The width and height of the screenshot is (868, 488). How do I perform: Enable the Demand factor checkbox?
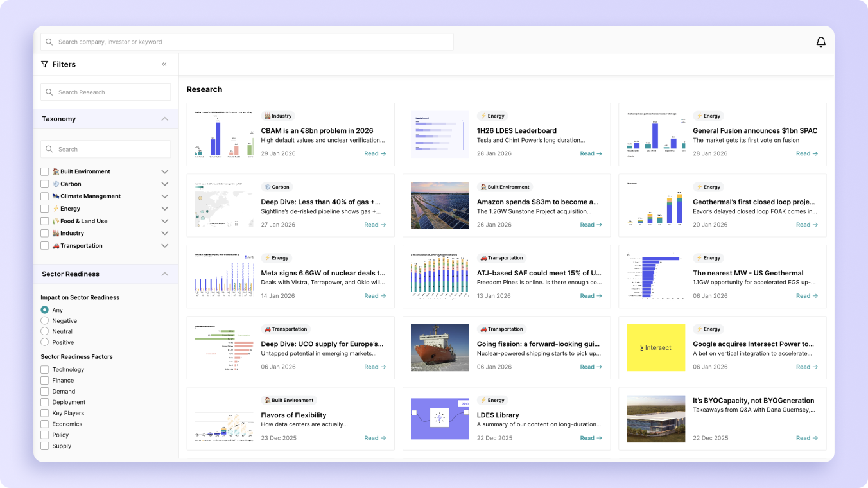pyautogui.click(x=45, y=392)
